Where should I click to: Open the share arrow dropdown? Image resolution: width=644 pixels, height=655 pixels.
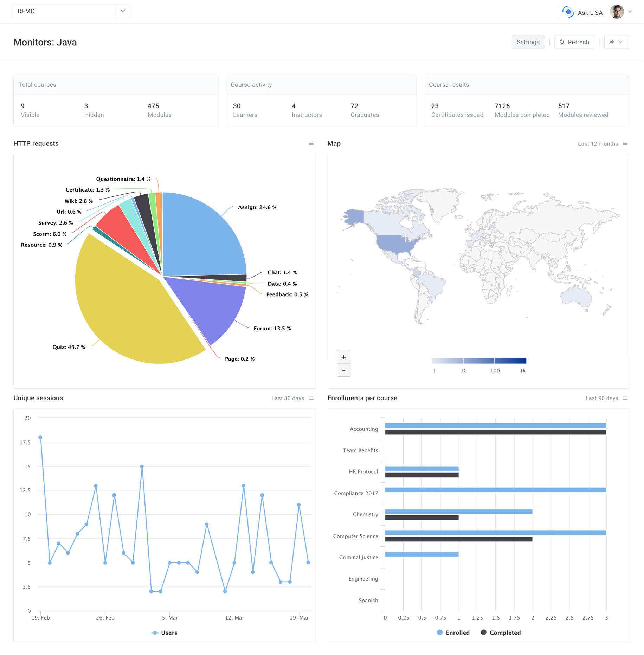pyautogui.click(x=617, y=42)
